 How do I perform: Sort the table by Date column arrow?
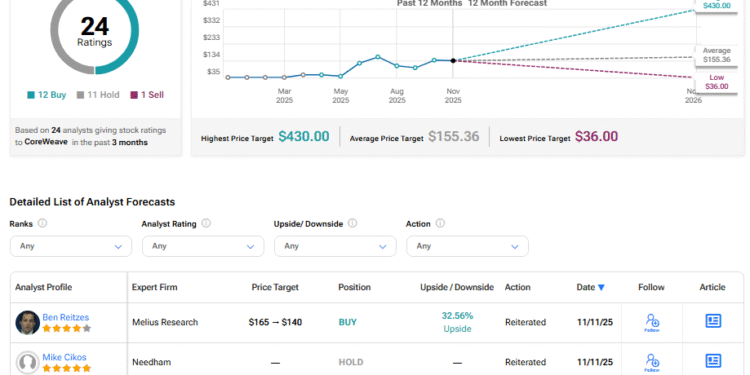(x=601, y=287)
